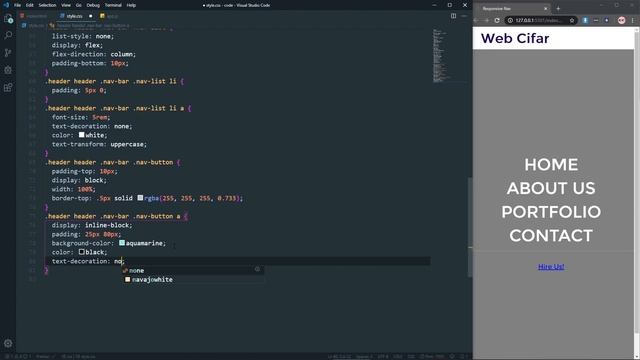Click the ABOUT US nav link
640x360 pixels.
pos(551,188)
